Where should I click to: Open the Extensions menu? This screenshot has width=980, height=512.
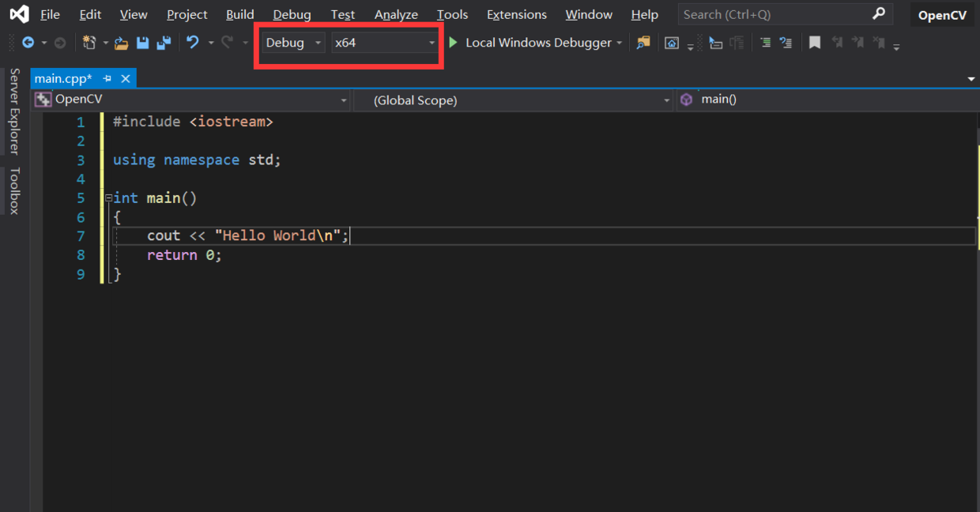pos(516,14)
